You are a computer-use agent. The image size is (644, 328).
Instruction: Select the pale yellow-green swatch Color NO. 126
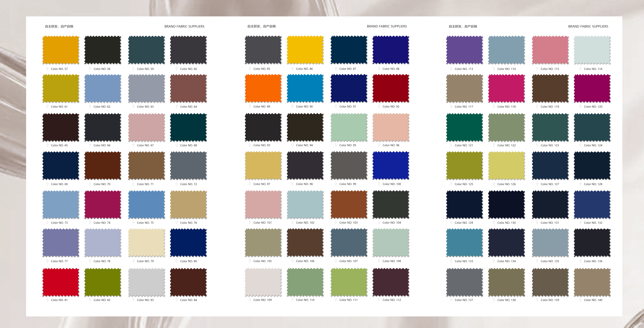coord(507,166)
